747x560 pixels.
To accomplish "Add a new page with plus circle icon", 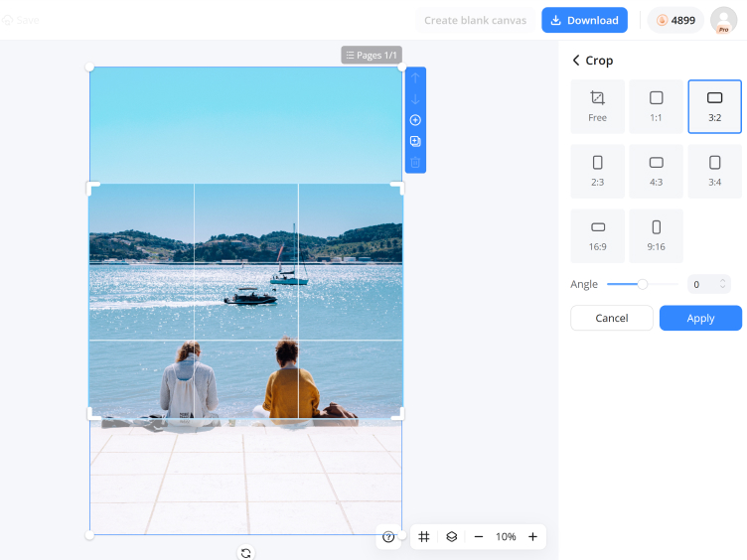I will pos(415,120).
